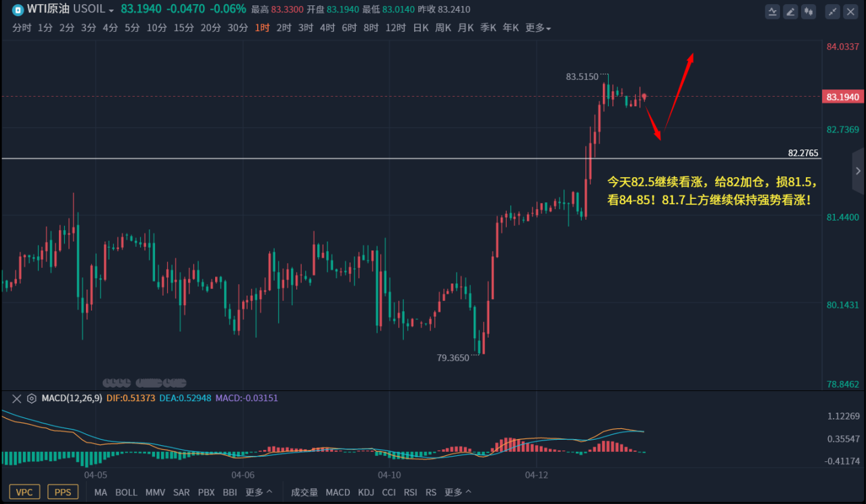This screenshot has width=866, height=504.
Task: Switch to the 4时 timeframe
Action: click(x=327, y=28)
